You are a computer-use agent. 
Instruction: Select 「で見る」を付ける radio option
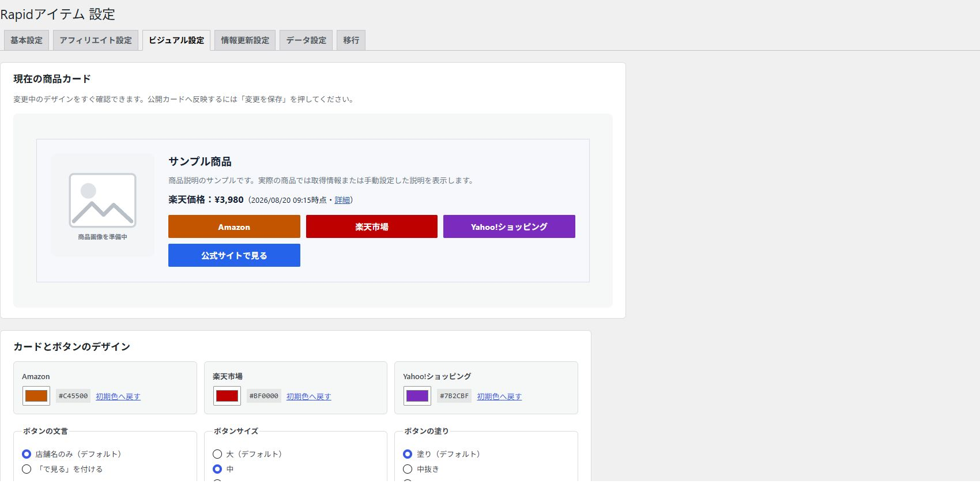pyautogui.click(x=27, y=469)
